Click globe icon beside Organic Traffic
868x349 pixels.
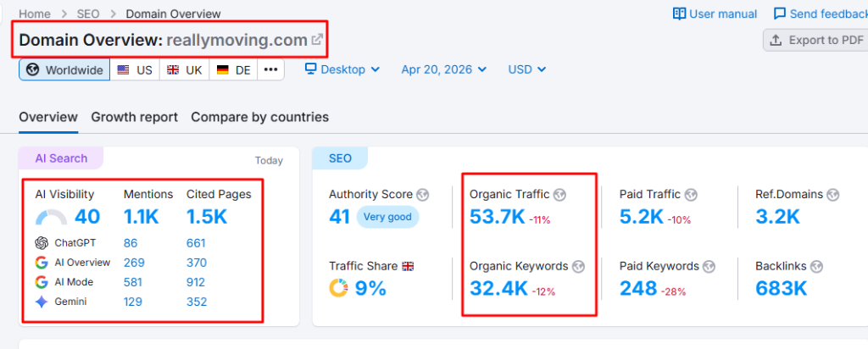pos(559,195)
